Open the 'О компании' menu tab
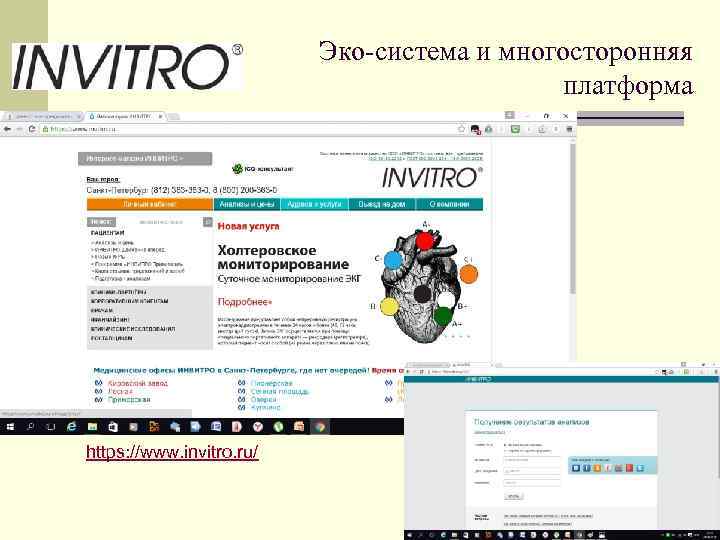720x540 pixels. pyautogui.click(x=450, y=204)
